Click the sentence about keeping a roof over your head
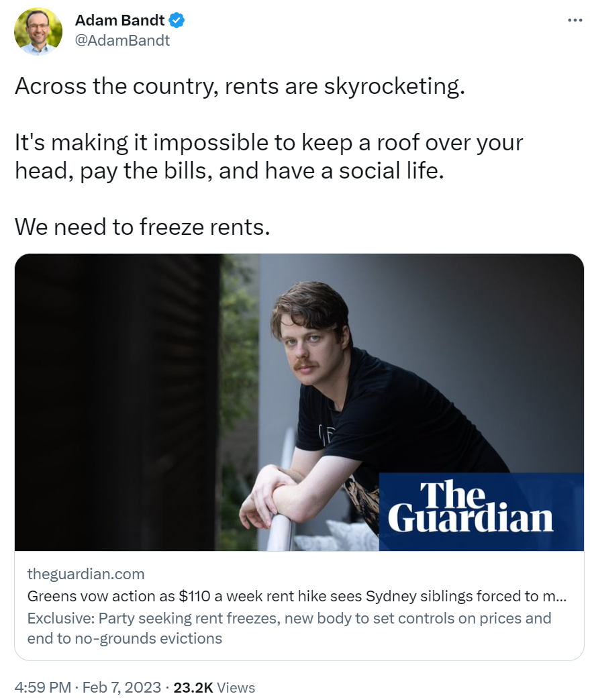 pos(268,156)
